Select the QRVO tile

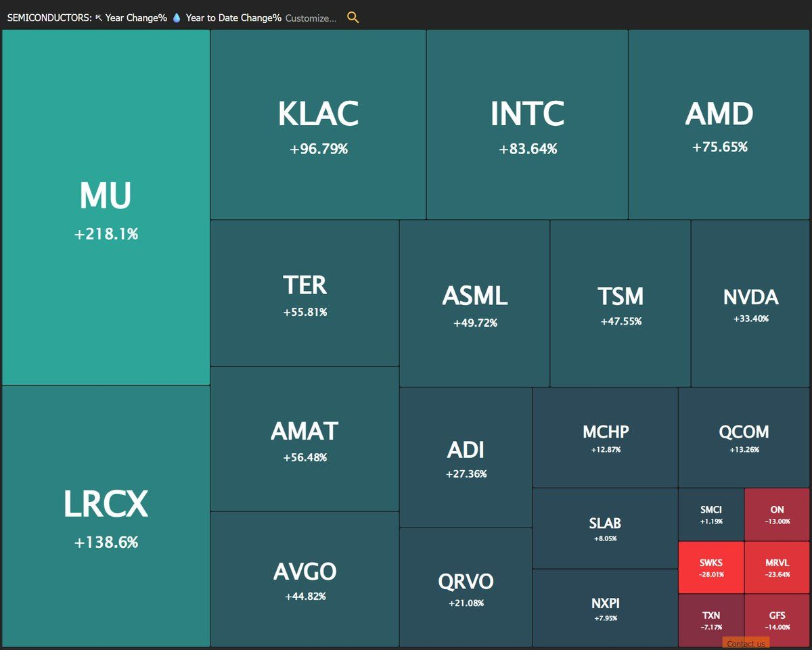click(x=466, y=588)
